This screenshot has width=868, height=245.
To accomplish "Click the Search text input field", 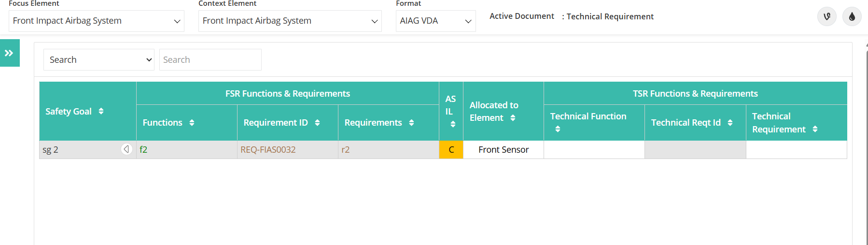I will click(x=210, y=59).
